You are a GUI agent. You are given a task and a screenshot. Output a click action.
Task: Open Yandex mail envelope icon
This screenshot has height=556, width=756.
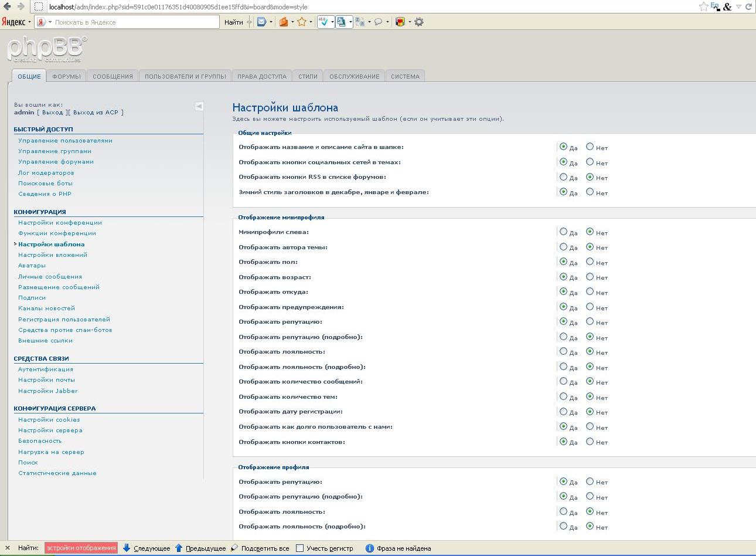click(x=261, y=22)
